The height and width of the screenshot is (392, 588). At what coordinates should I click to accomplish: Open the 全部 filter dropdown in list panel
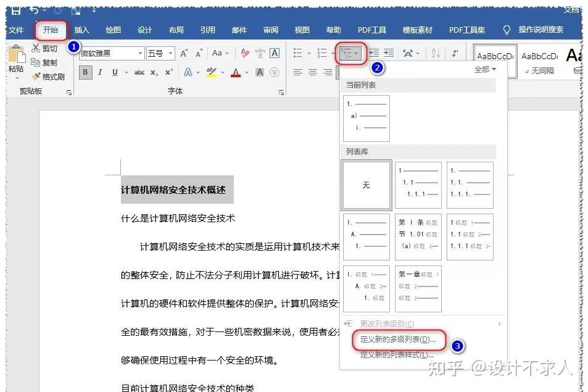485,69
